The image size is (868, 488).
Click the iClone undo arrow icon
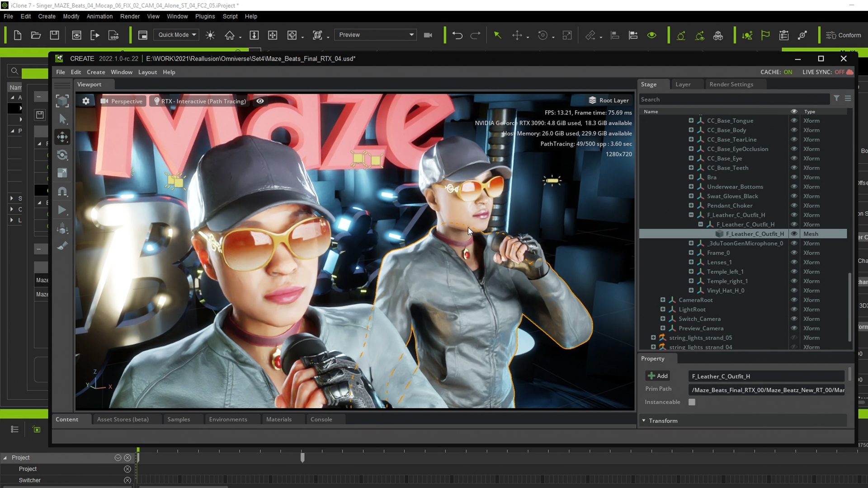(x=457, y=35)
